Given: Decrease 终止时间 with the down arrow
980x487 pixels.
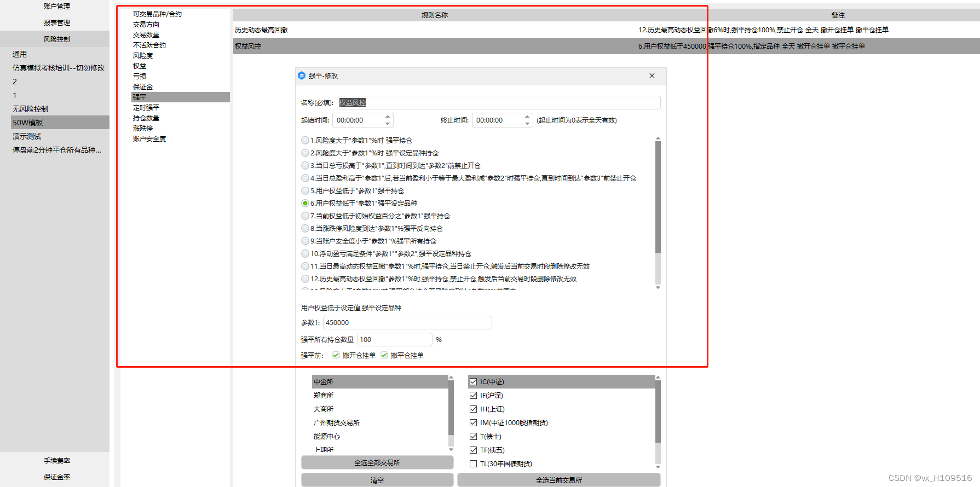Looking at the screenshot, I should coord(527,124).
